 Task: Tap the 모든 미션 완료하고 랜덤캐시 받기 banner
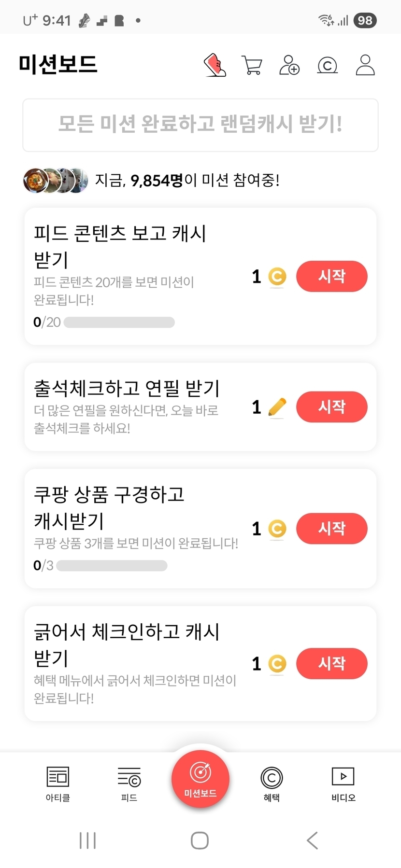(x=200, y=125)
